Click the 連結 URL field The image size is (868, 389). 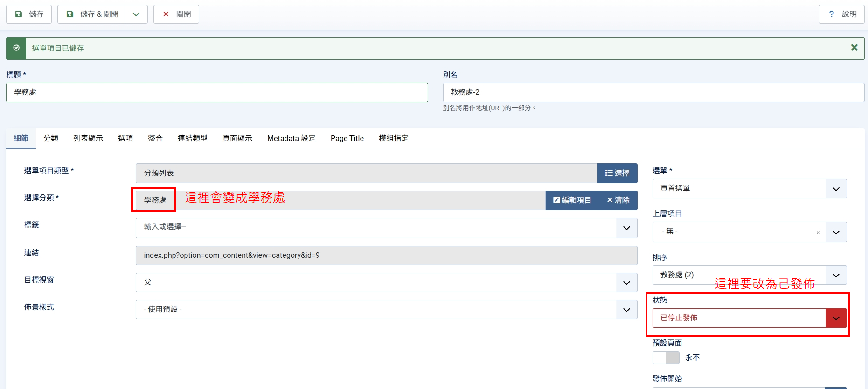tap(386, 255)
